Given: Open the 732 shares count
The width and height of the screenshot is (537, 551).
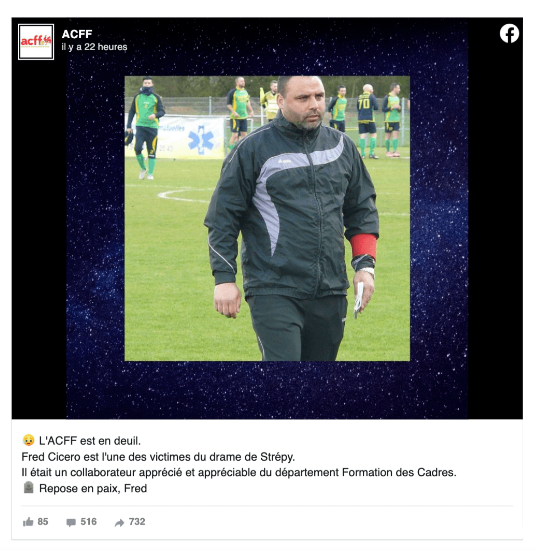Looking at the screenshot, I should pyautogui.click(x=137, y=521).
